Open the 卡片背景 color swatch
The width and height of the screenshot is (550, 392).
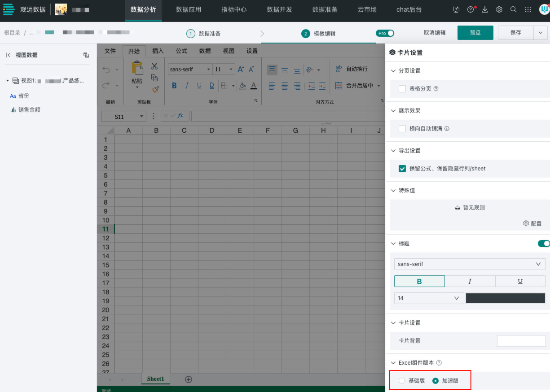tap(521, 341)
